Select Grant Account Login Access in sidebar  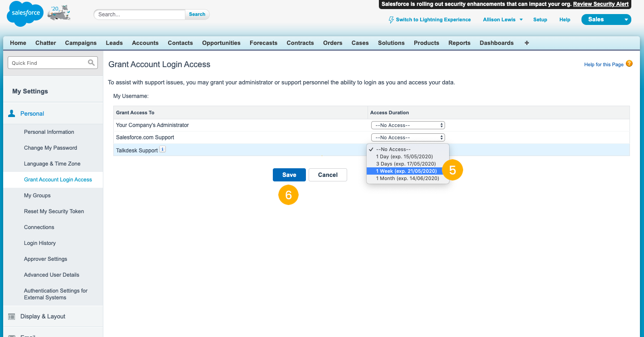[x=58, y=180]
